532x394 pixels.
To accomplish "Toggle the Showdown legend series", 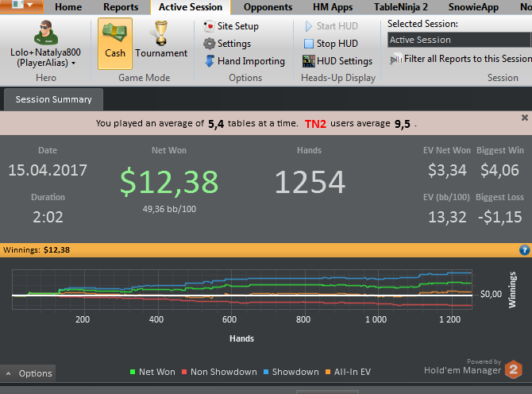I will [291, 372].
